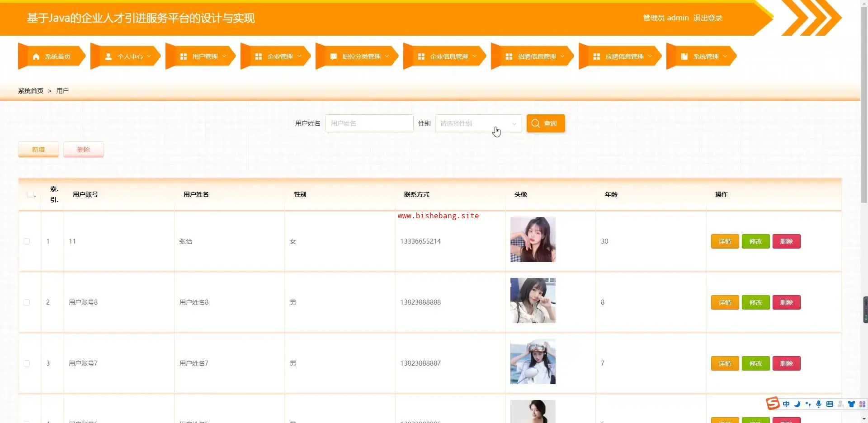Click the 新增 add button
The height and width of the screenshot is (423, 868).
point(38,149)
